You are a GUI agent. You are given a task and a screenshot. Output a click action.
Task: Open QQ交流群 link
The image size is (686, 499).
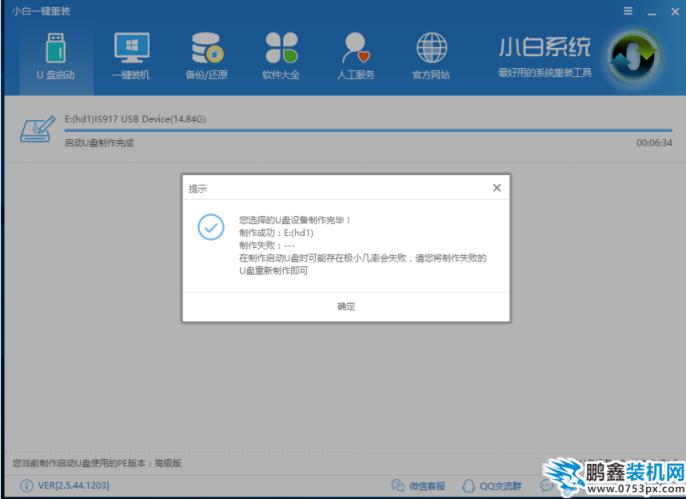(x=492, y=485)
